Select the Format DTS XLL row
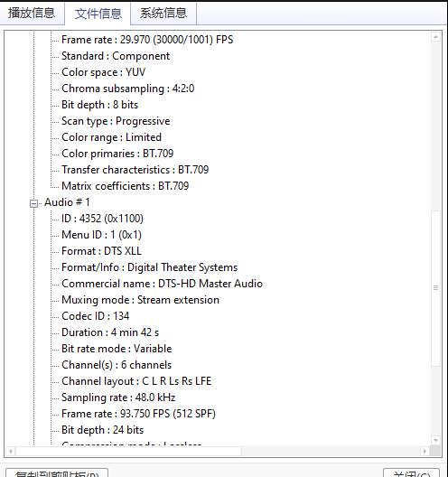 click(101, 251)
